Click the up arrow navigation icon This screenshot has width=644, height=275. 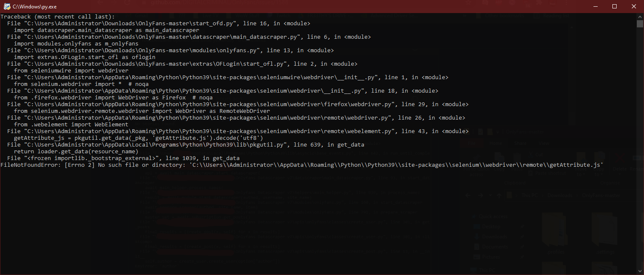coord(499,195)
